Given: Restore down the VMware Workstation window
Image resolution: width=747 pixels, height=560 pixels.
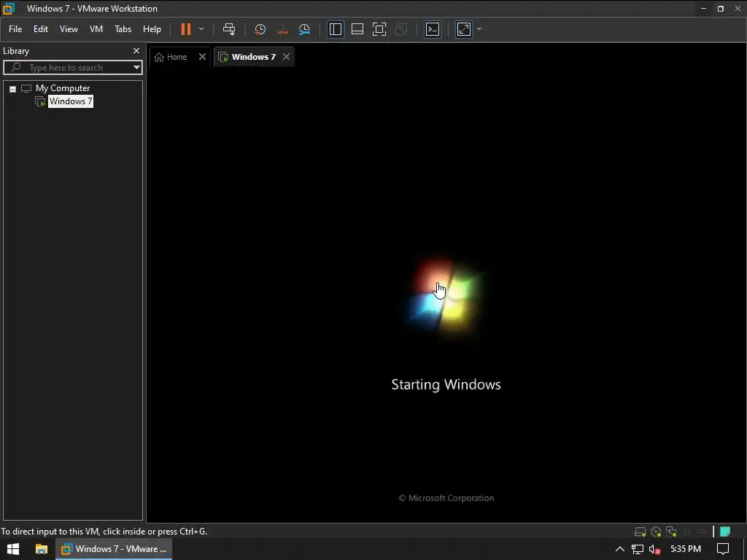Looking at the screenshot, I should pyautogui.click(x=721, y=9).
